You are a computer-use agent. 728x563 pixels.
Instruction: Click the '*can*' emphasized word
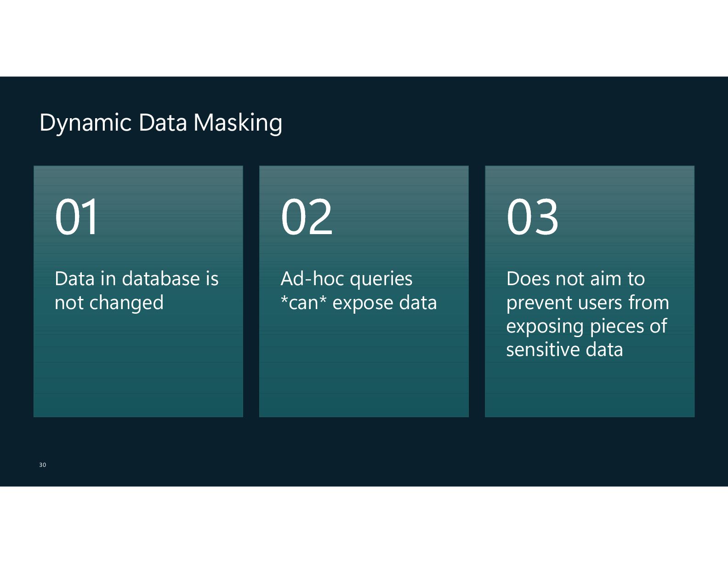303,303
